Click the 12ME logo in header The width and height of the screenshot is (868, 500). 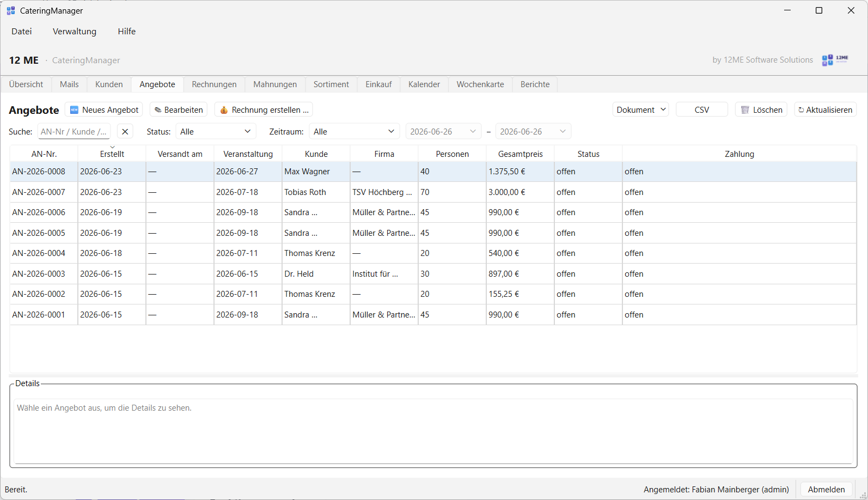[835, 60]
